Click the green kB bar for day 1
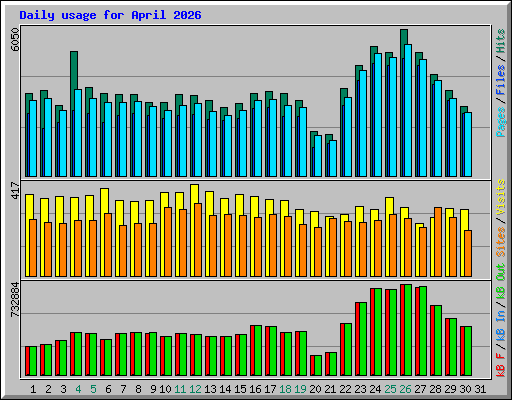512x400 pixels. (x=33, y=361)
